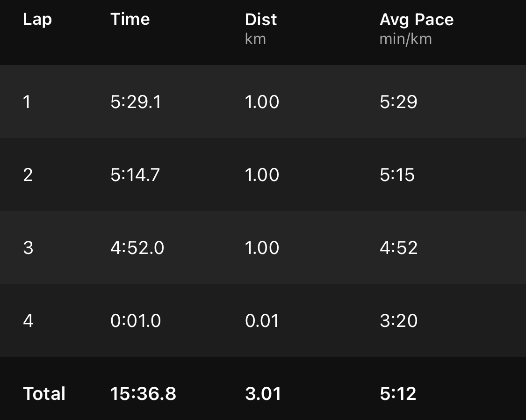Select lap 1 distance 1.00
The width and height of the screenshot is (526, 420).
262,102
